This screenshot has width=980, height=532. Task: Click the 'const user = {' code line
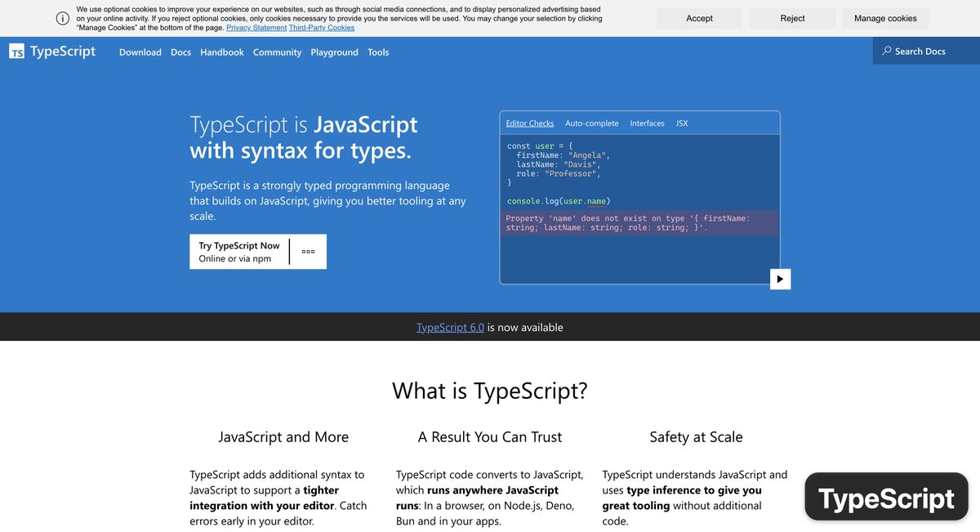tap(540, 145)
